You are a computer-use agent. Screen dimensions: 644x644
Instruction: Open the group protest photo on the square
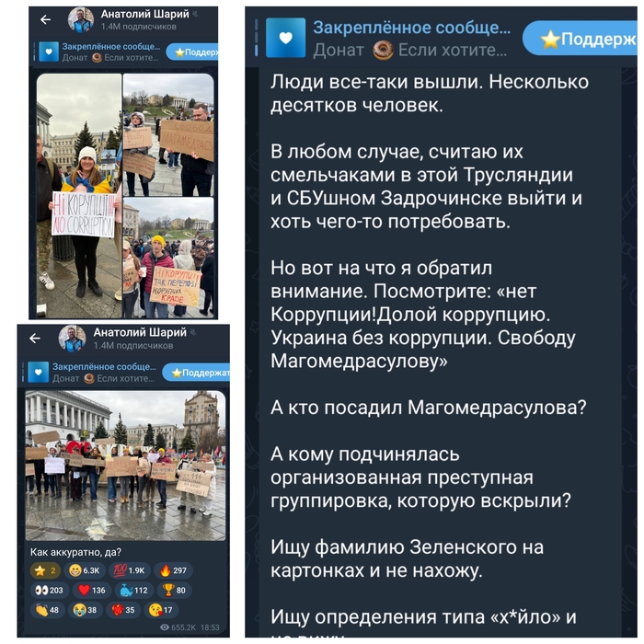[125, 466]
